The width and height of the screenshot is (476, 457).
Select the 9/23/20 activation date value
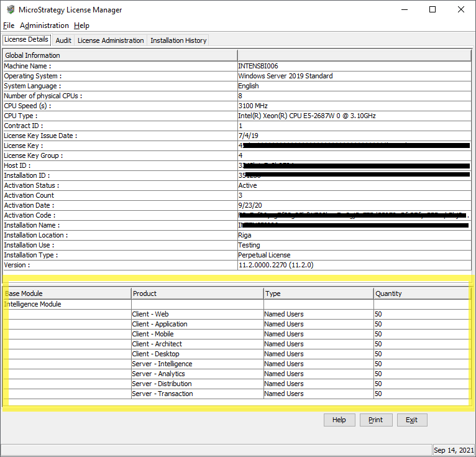[x=250, y=205]
